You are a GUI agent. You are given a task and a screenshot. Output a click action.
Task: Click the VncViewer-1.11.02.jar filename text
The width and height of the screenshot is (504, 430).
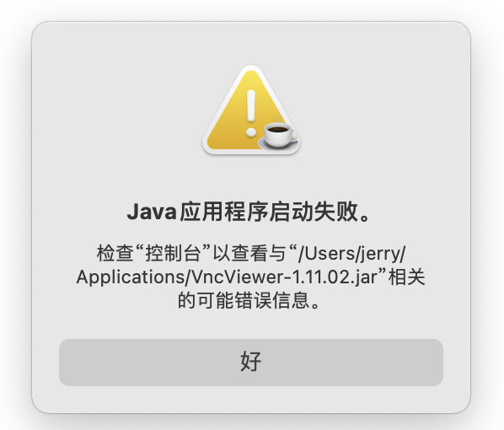click(285, 277)
